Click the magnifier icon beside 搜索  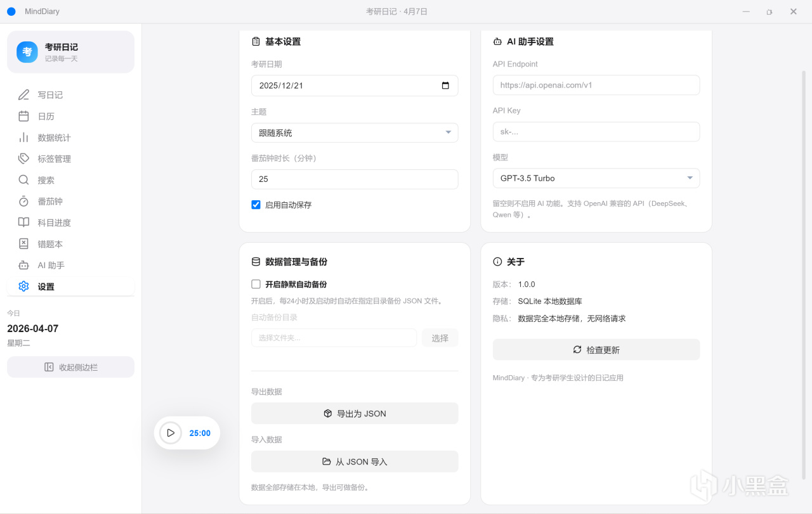pos(23,180)
